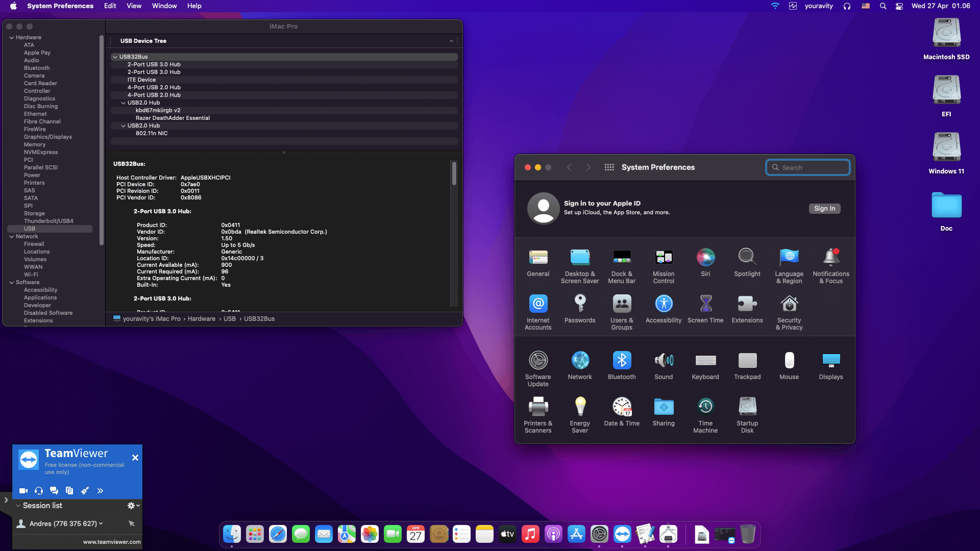This screenshot has width=980, height=551.
Task: Open Security & Privacy preferences
Action: (789, 313)
